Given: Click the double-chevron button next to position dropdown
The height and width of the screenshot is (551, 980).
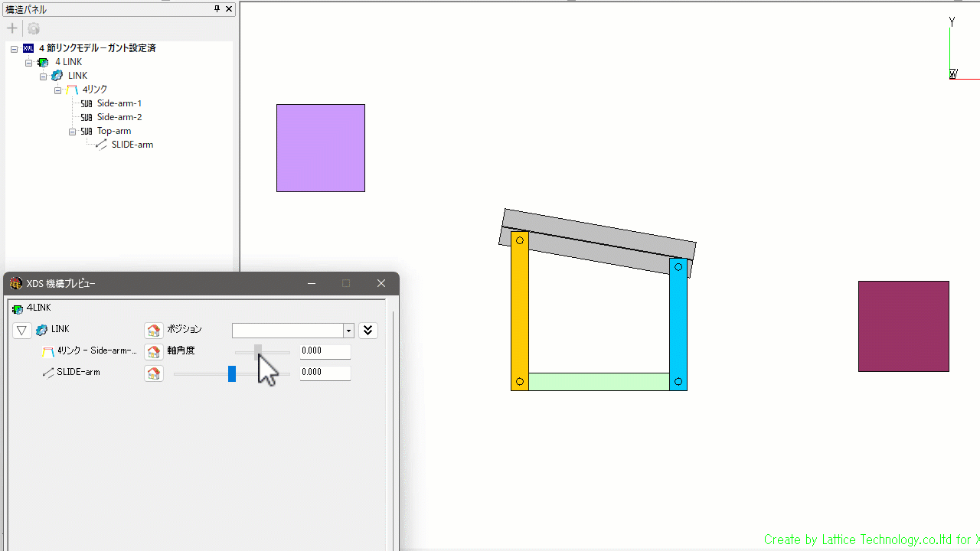Looking at the screenshot, I should click(368, 331).
